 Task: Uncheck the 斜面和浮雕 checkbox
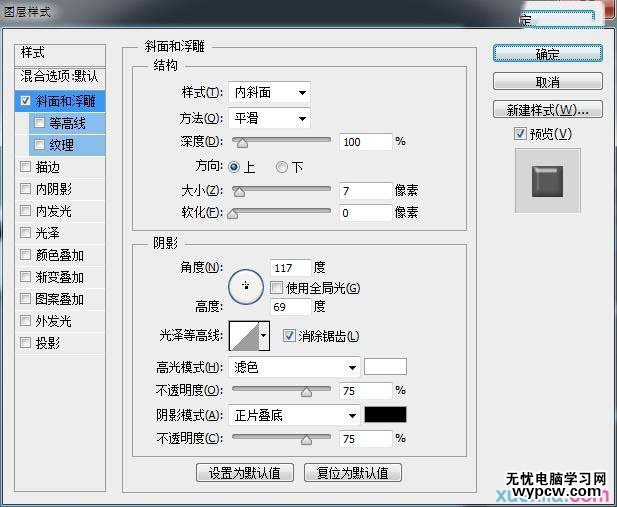[25, 101]
